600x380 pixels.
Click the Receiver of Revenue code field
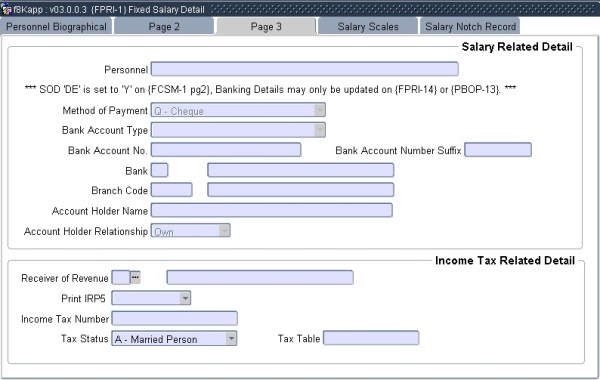coord(121,277)
